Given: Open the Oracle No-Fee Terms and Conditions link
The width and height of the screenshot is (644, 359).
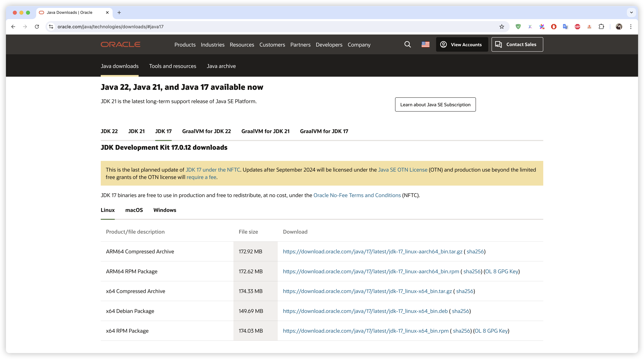Looking at the screenshot, I should click(357, 195).
